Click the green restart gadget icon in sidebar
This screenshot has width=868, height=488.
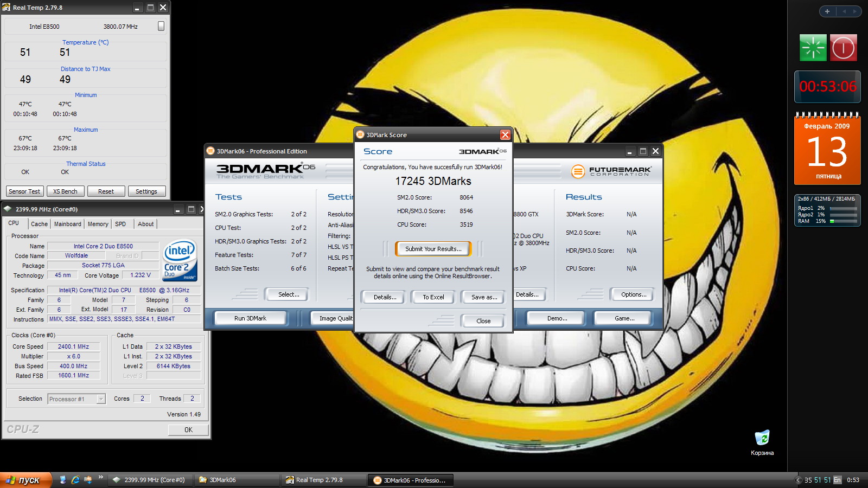tap(813, 48)
